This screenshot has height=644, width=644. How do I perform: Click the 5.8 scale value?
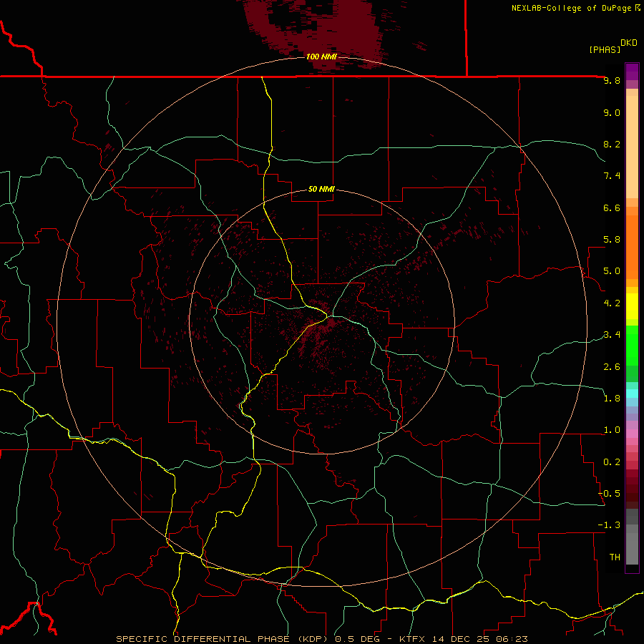[x=612, y=240]
